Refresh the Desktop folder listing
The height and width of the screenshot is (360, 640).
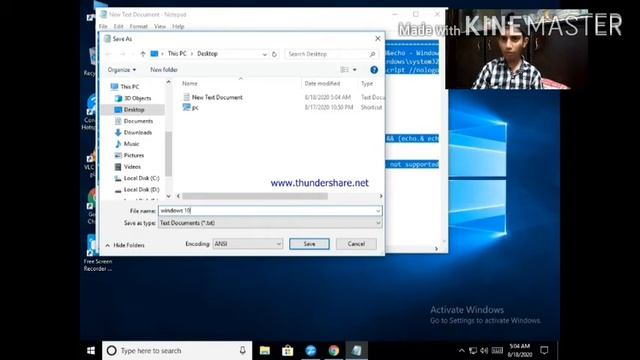[x=274, y=54]
